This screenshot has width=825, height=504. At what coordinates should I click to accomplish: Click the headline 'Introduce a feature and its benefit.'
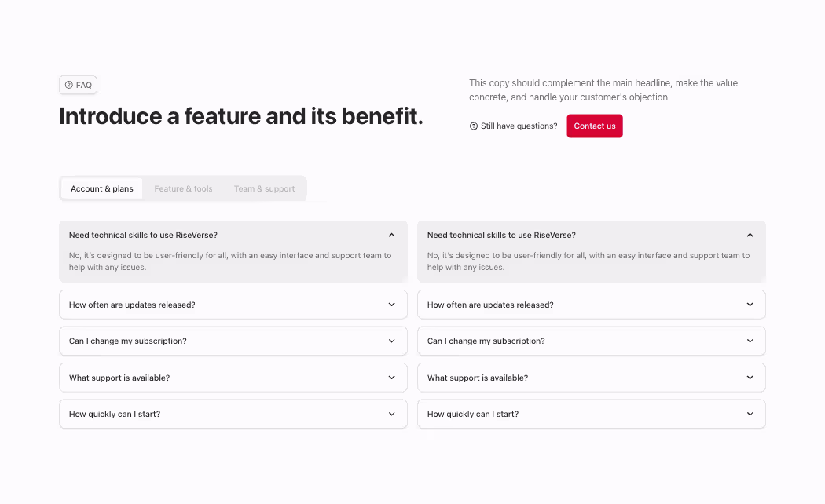(x=240, y=115)
